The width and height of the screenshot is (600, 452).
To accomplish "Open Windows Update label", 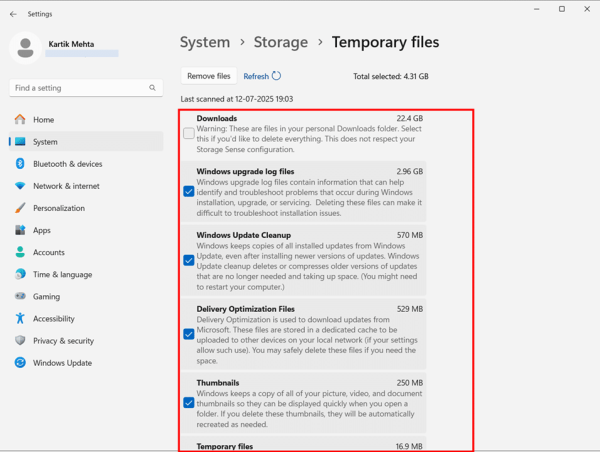I will [x=62, y=363].
